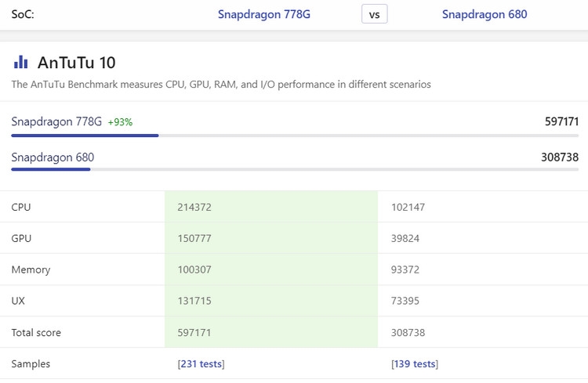Select the Total score row label
The image size is (588, 383).
click(36, 332)
